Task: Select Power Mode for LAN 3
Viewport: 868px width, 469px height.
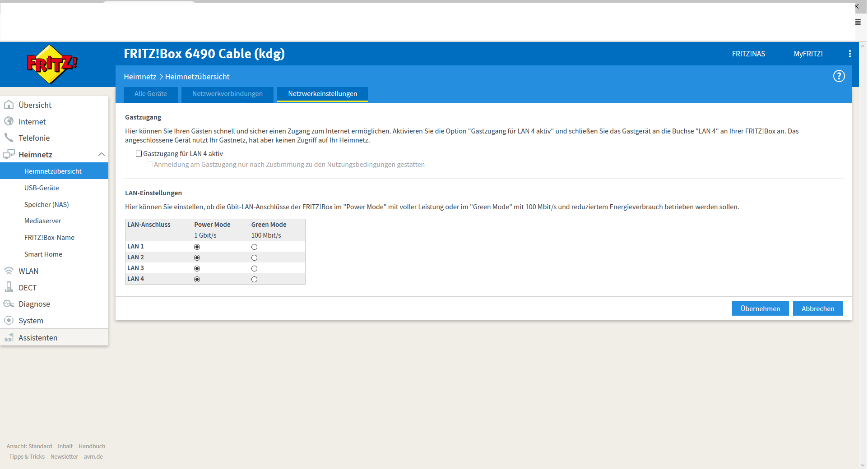Action: click(197, 268)
